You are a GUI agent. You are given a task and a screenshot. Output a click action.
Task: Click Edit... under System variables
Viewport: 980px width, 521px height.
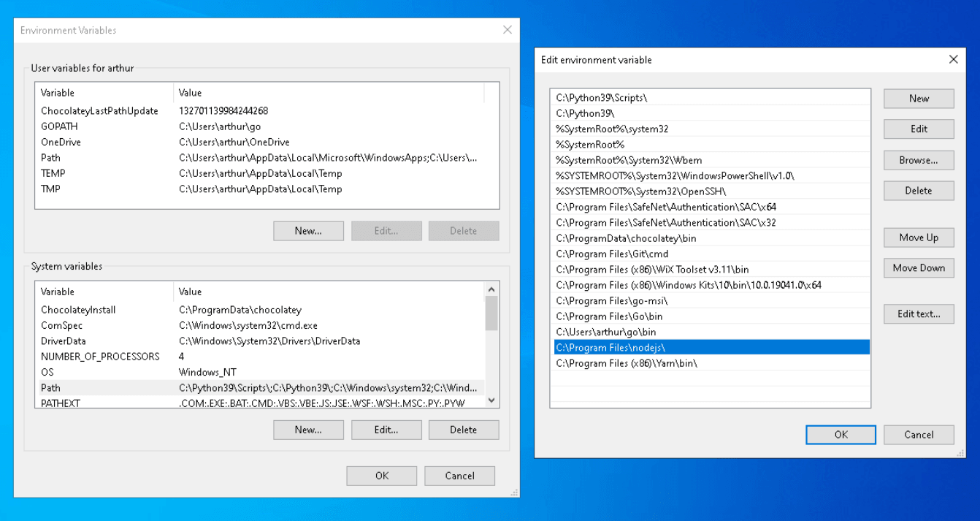point(386,430)
